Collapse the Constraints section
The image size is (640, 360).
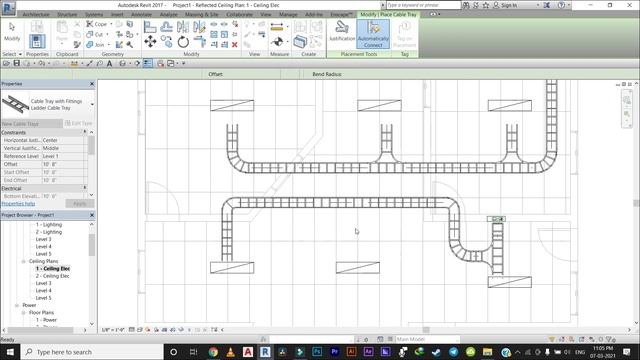coord(85,132)
